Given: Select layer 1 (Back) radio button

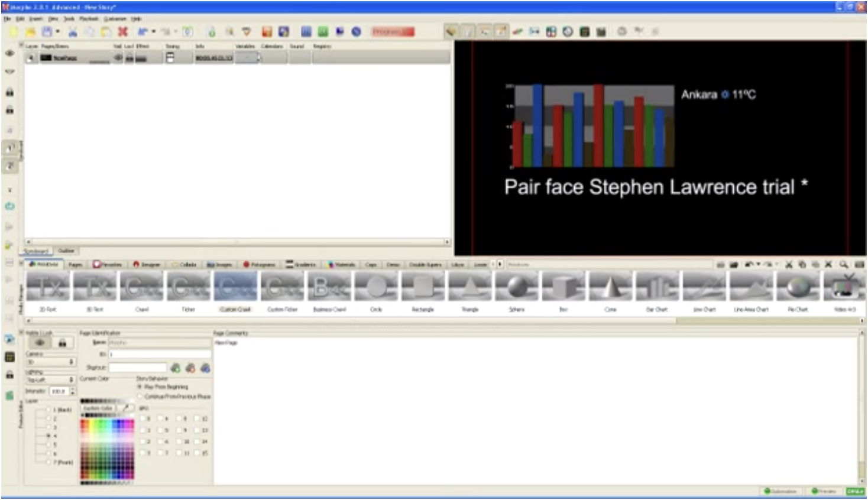Looking at the screenshot, I should pos(50,410).
